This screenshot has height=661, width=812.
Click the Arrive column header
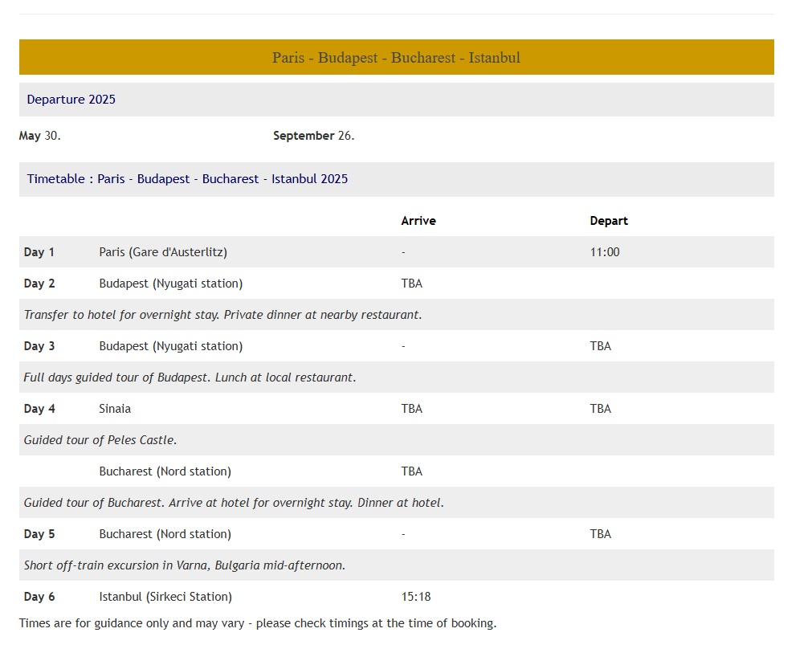418,221
